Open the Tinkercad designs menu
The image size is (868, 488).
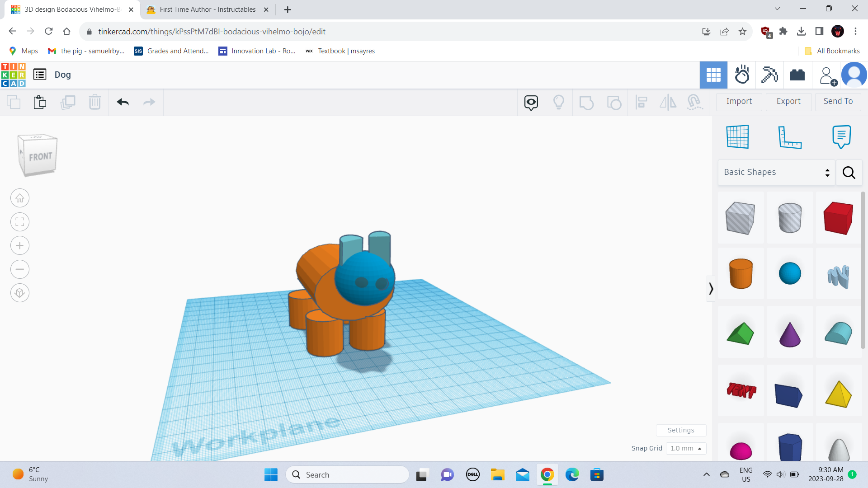click(x=40, y=75)
